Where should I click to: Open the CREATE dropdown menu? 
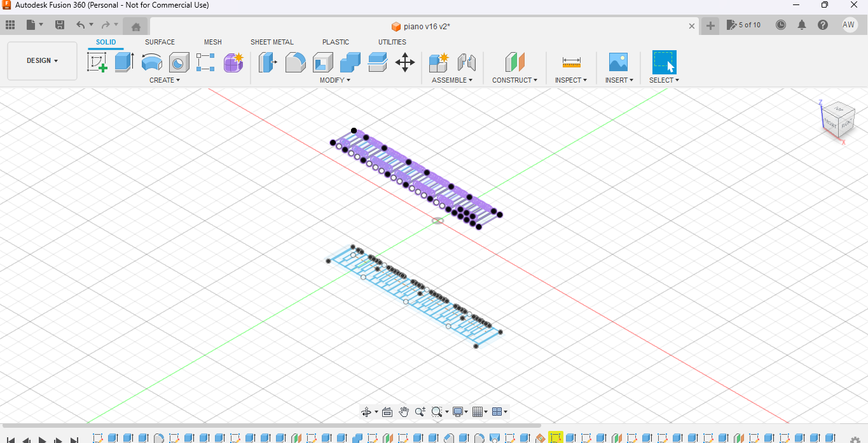point(164,79)
